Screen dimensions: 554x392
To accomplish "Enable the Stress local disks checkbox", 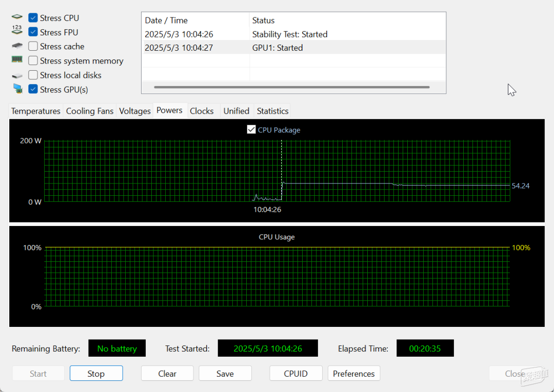I will click(x=33, y=75).
